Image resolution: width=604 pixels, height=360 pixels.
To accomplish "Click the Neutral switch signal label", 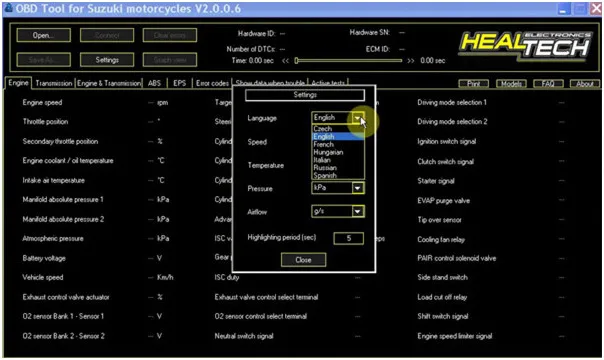I will 244,336.
